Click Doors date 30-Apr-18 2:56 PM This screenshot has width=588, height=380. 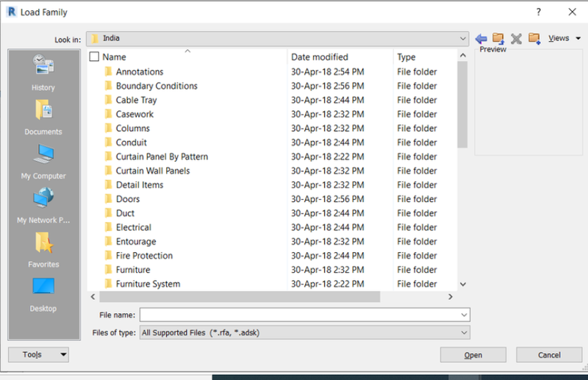click(x=327, y=198)
